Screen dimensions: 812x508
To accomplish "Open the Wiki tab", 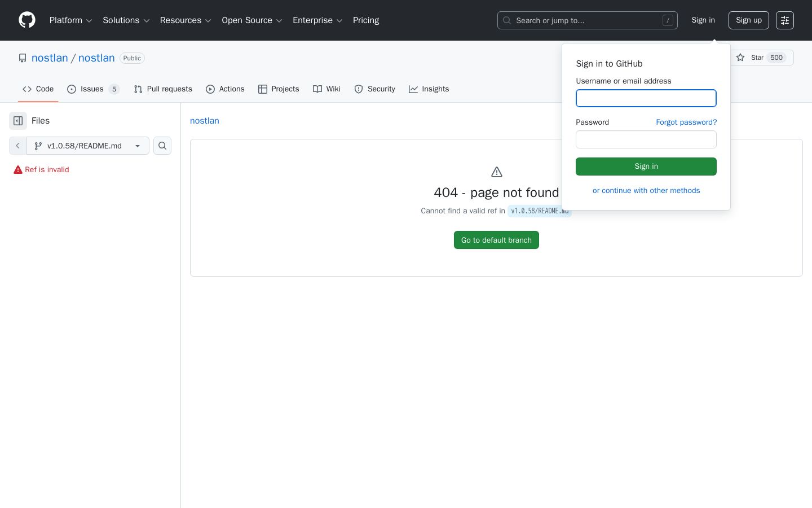I will [x=327, y=89].
